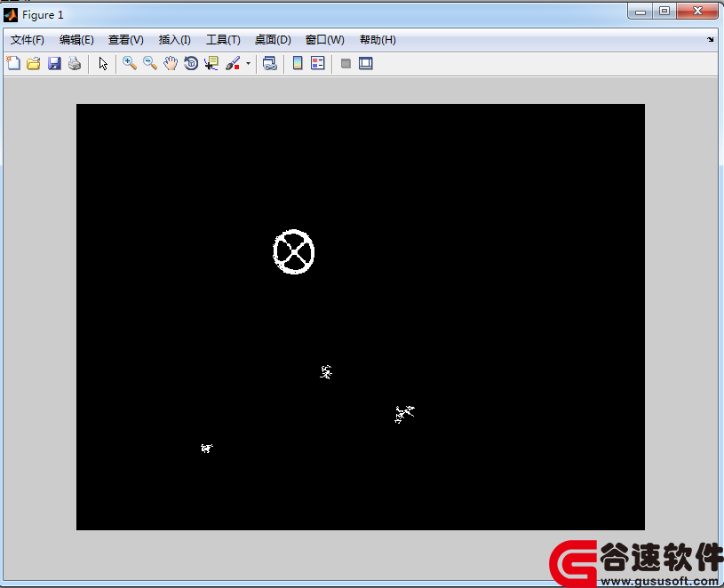This screenshot has height=588, width=724.
Task: Minimize the Figure 1 window
Action: coord(640,11)
